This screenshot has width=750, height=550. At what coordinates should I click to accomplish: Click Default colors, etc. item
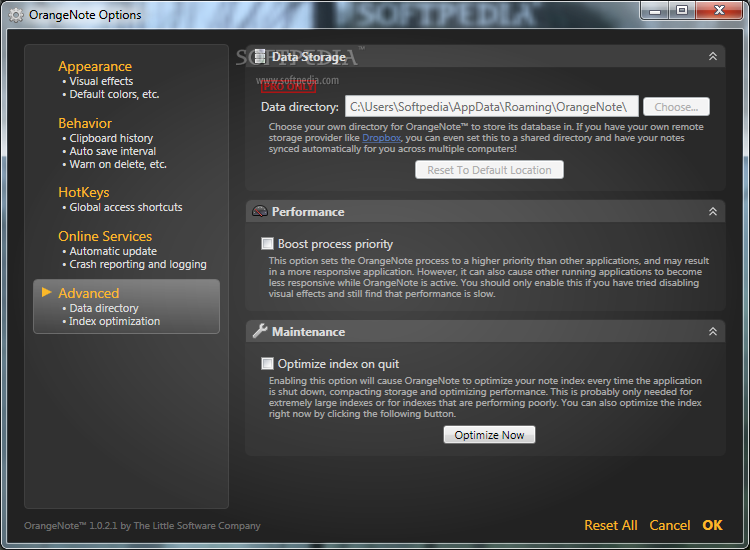click(114, 94)
